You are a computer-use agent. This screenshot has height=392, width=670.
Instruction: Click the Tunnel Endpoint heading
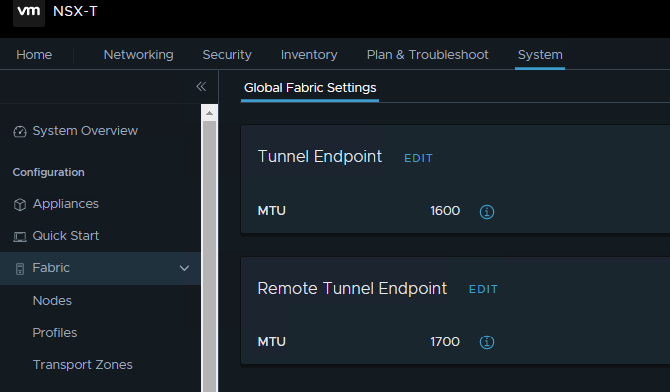(320, 156)
